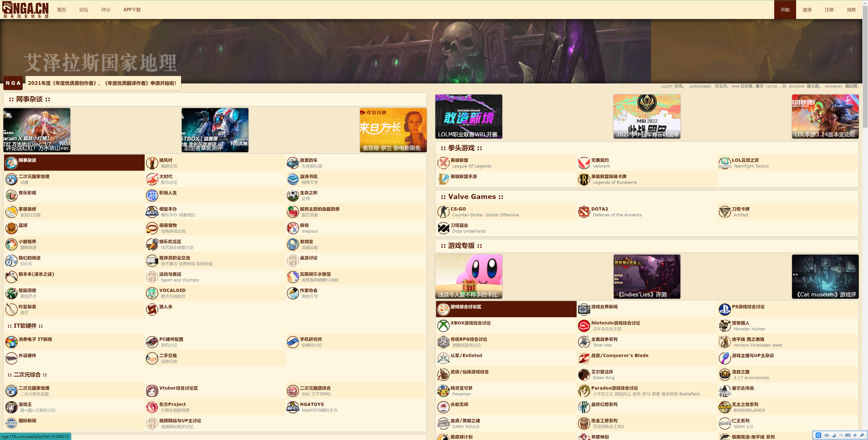Screen dimensions: 868x440
Task: Click the 家居装修 forum icon
Action: pyautogui.click(x=11, y=212)
